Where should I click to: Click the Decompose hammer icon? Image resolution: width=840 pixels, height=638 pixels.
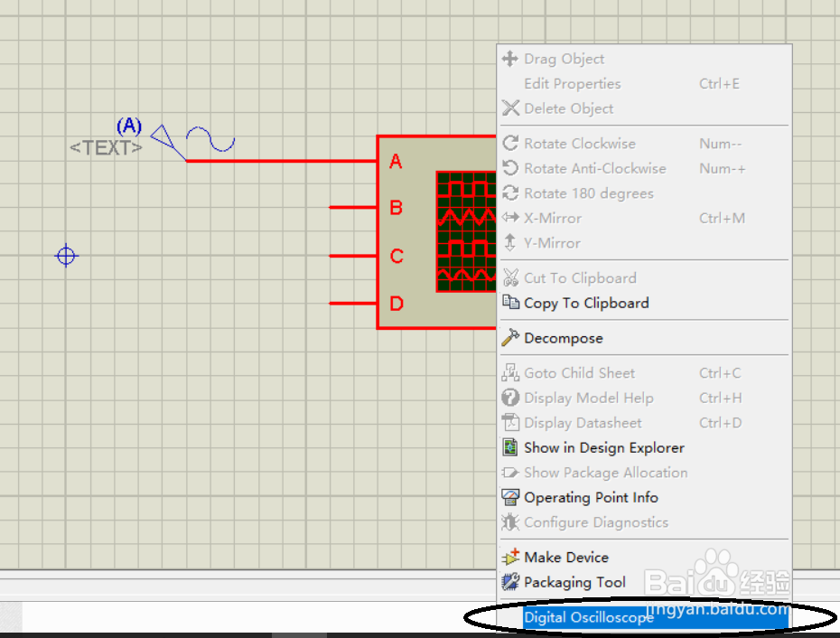(x=510, y=338)
